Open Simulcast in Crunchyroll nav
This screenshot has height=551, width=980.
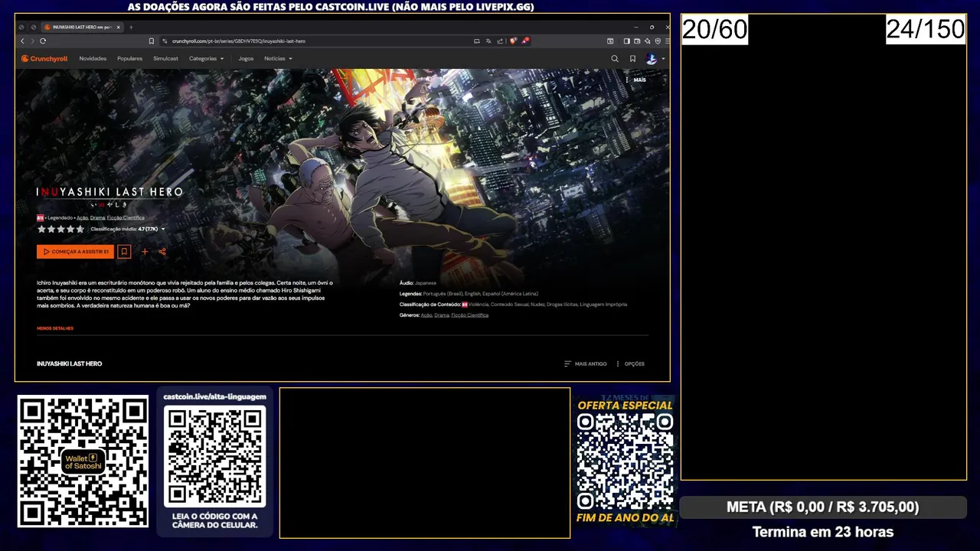165,58
